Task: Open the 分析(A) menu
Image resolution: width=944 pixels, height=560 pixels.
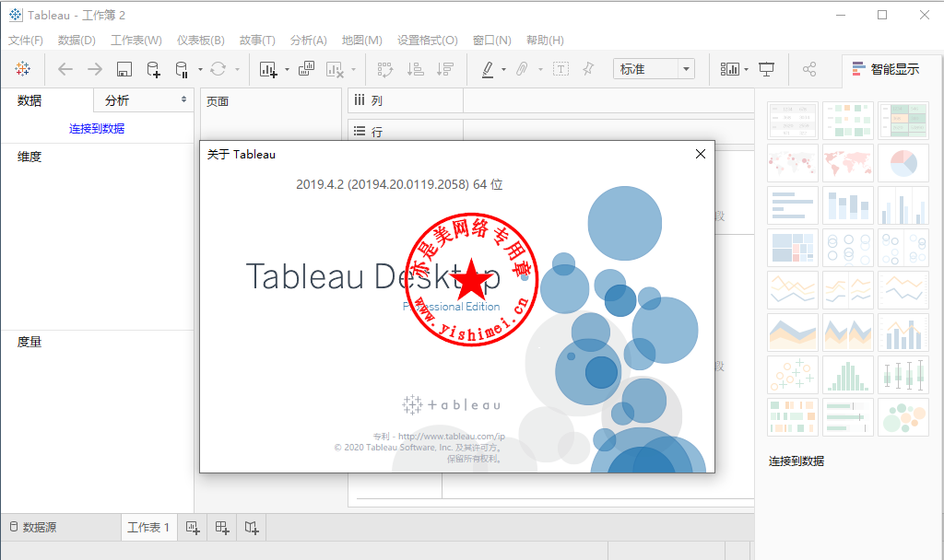Action: (x=308, y=41)
